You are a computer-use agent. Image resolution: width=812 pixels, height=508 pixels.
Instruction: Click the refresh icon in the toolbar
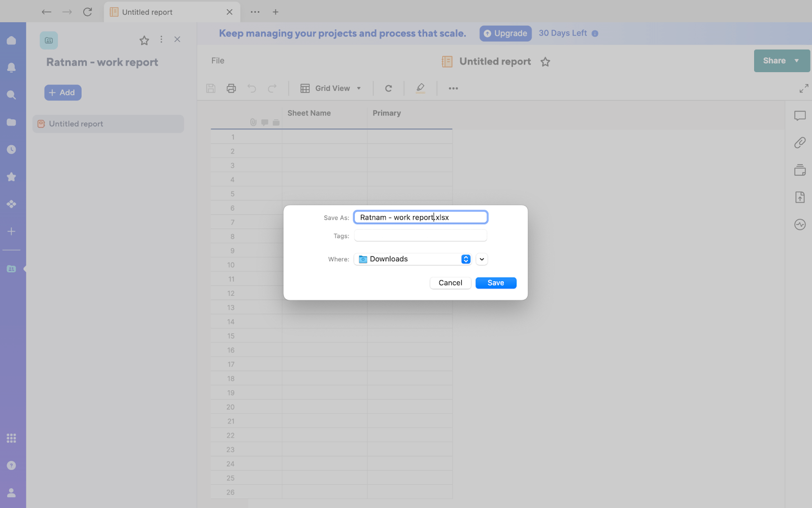(x=388, y=88)
